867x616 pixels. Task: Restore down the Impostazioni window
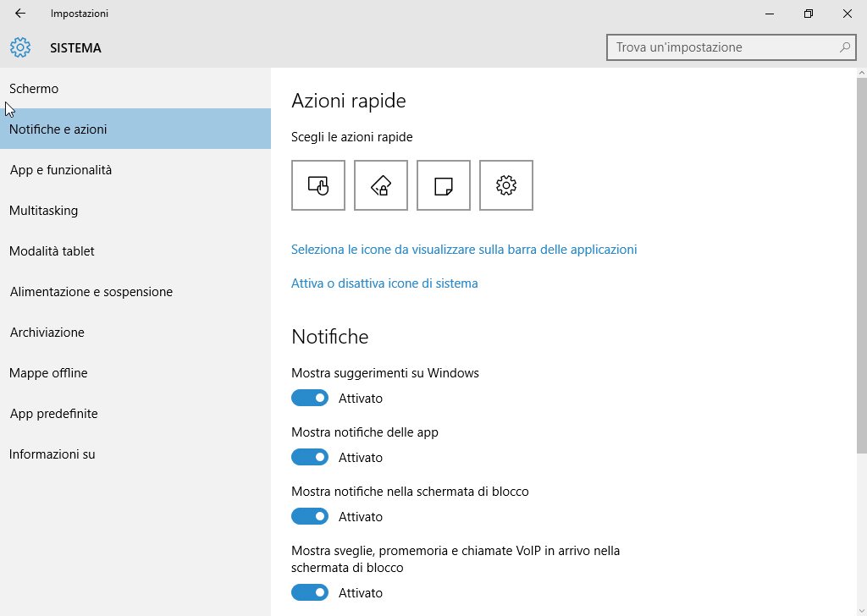click(x=809, y=14)
